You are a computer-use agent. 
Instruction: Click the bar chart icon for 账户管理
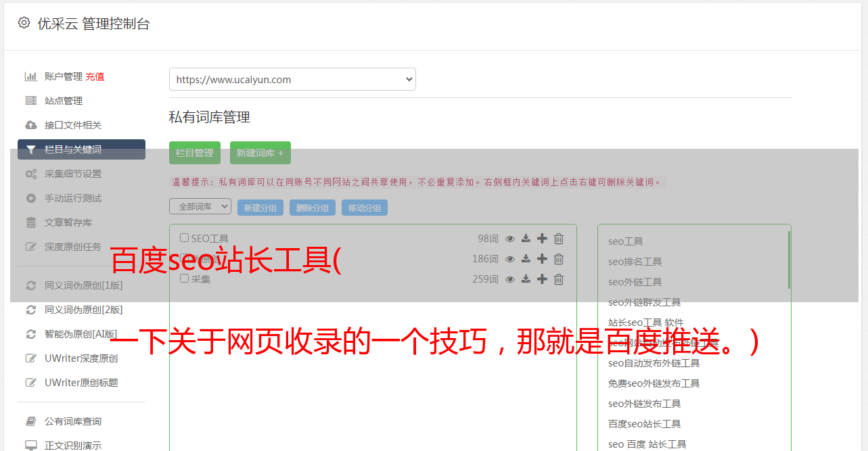point(31,76)
